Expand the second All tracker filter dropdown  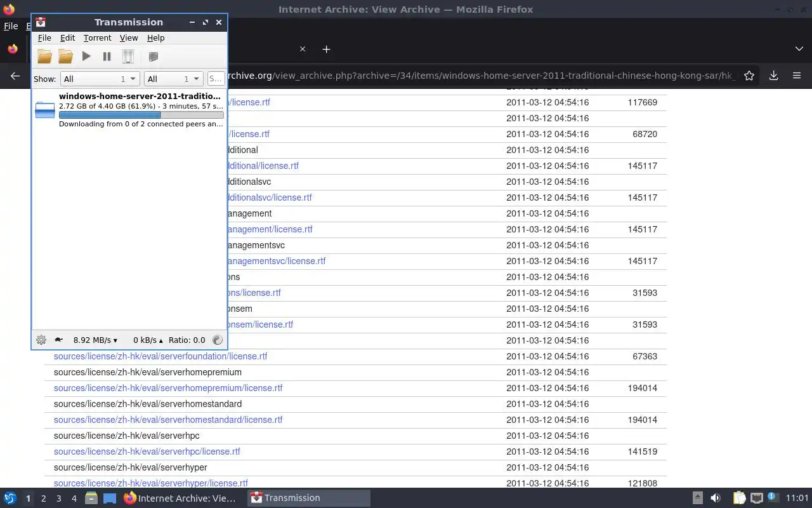coord(173,79)
